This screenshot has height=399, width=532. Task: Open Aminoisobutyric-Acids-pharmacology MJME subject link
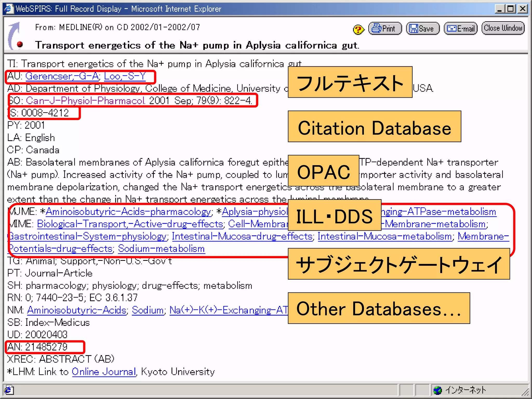(x=128, y=212)
